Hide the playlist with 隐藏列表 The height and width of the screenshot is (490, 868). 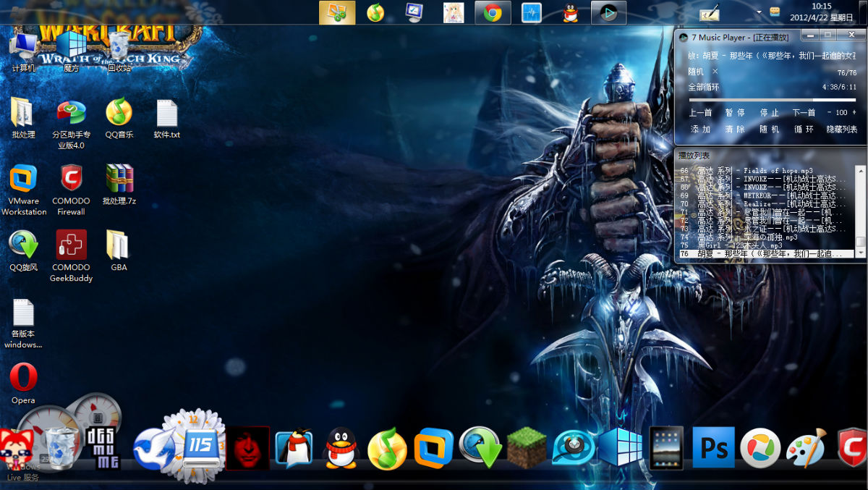(x=842, y=129)
